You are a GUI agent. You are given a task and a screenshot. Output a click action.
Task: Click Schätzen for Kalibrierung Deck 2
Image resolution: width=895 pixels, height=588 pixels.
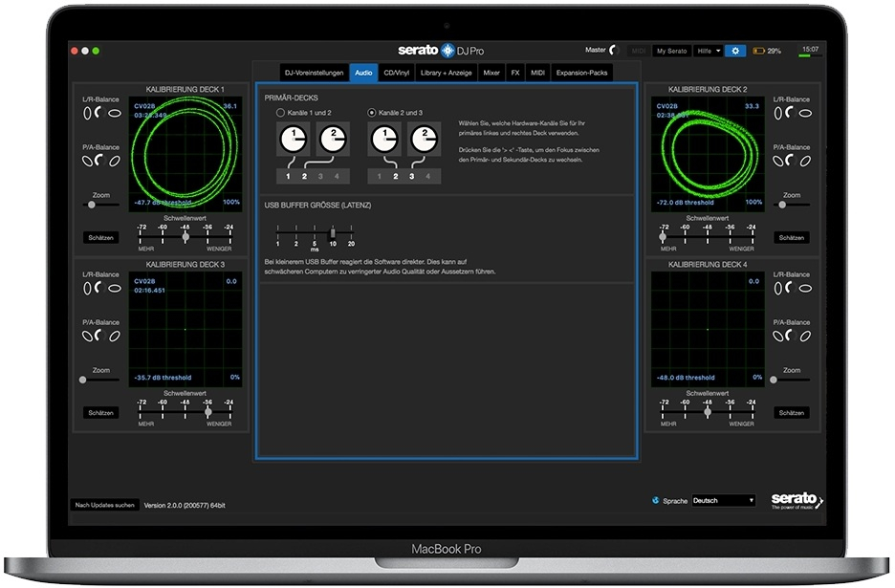[791, 237]
